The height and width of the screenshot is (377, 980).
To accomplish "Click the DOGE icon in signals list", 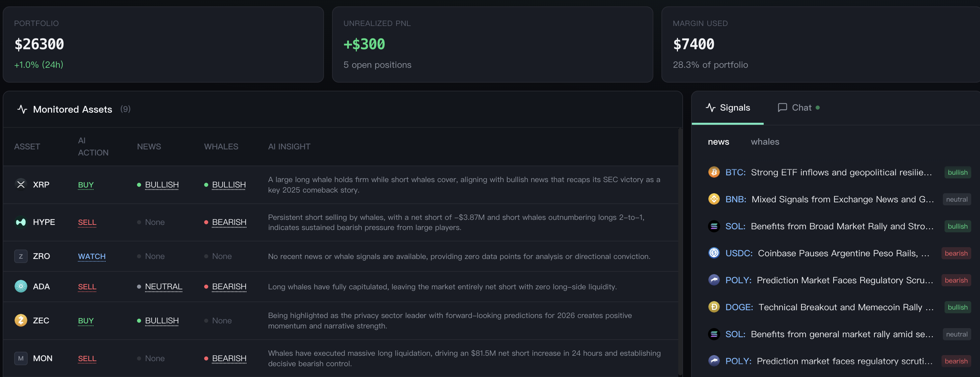I will coord(714,307).
